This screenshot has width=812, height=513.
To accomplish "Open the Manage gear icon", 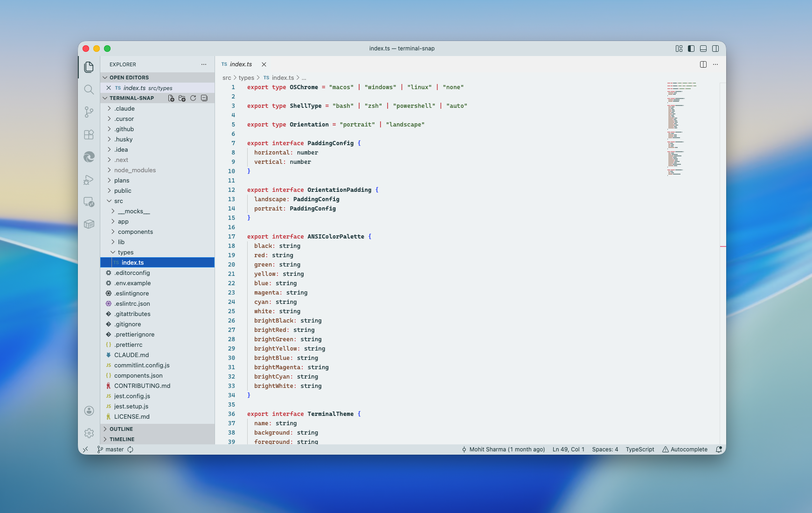I will click(x=89, y=433).
